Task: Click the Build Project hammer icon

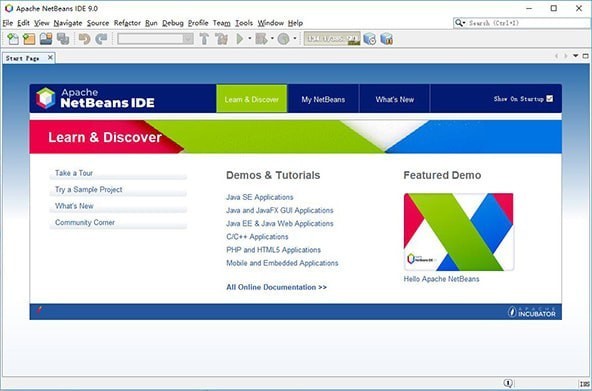Action: point(204,39)
